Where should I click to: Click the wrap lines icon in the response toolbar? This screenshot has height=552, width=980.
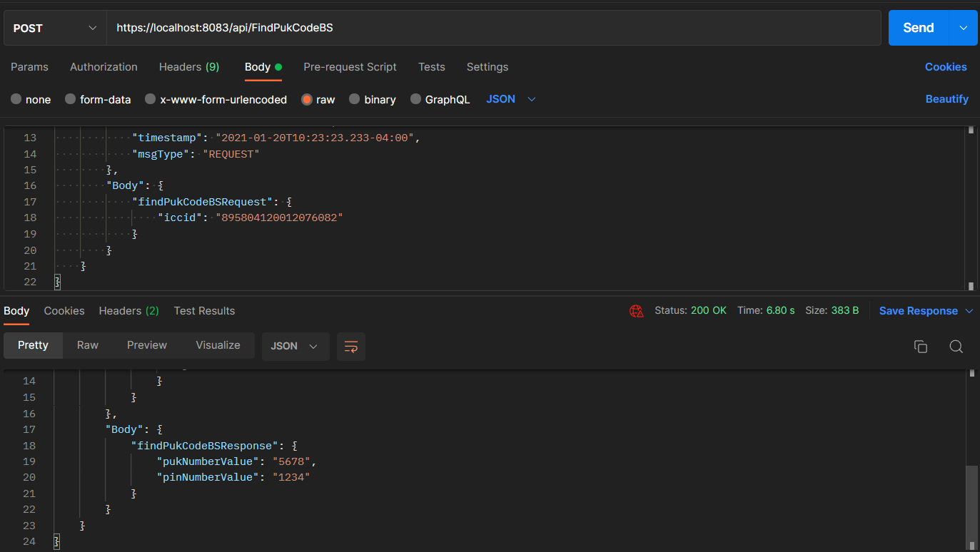pyautogui.click(x=351, y=347)
